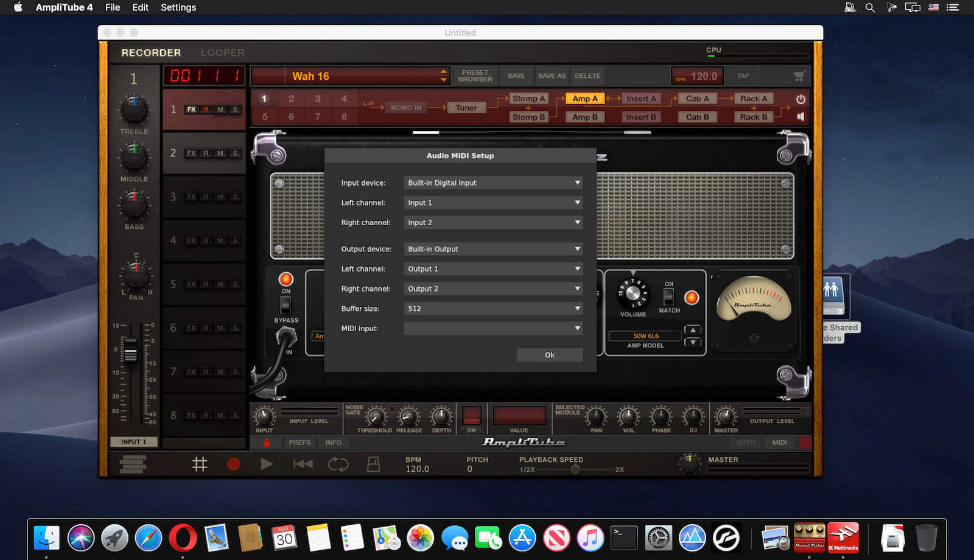Viewport: 974px width, 560px height.
Task: Open the Rack B slot
Action: pos(753,116)
